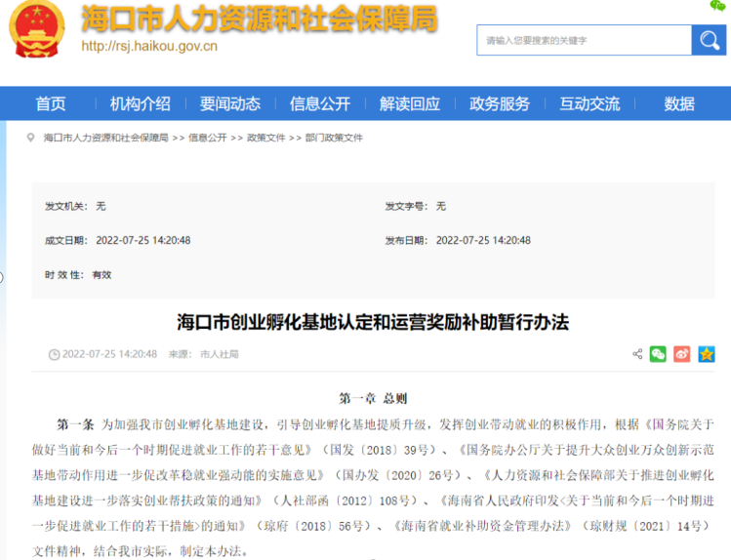
Task: Open the 信息公开 navigation menu item
Action: (320, 103)
